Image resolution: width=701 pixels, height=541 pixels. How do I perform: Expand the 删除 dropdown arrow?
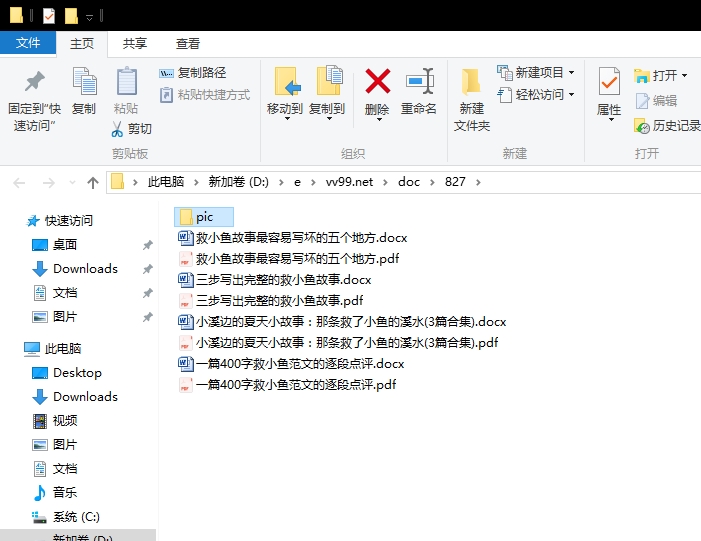point(378,120)
